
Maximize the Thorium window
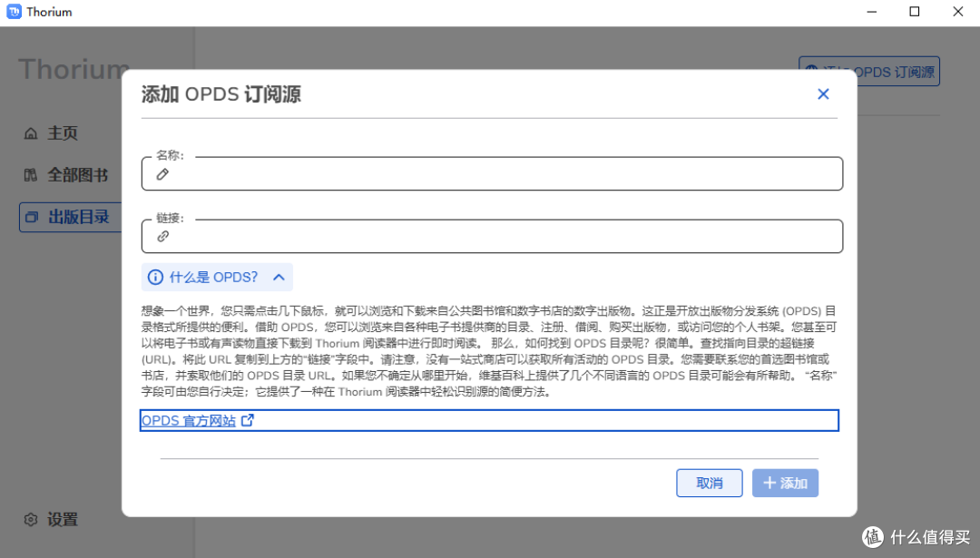click(x=915, y=12)
